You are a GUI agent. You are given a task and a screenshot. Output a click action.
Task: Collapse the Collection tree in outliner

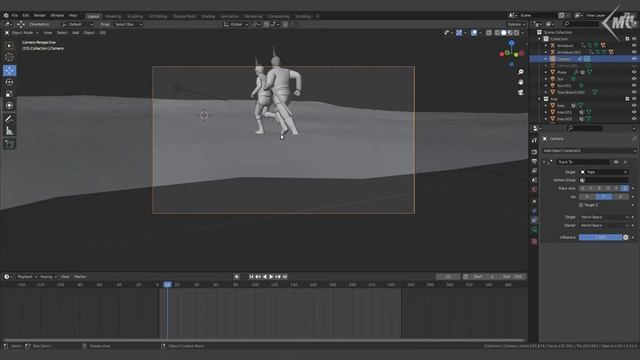539,39
